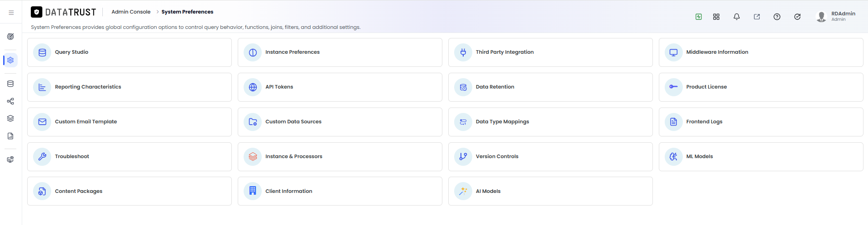
Task: Open the hamburger menu icon
Action: pyautogui.click(x=11, y=13)
